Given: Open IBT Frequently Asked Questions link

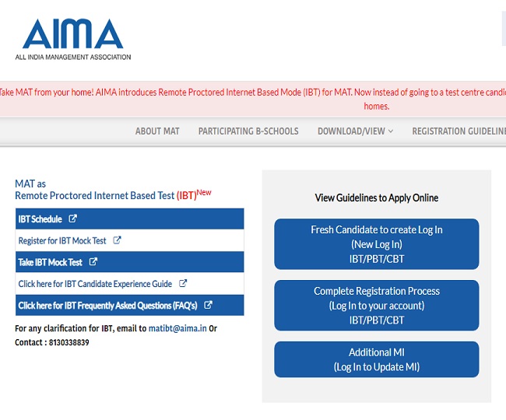Looking at the screenshot, I should coord(107,306).
